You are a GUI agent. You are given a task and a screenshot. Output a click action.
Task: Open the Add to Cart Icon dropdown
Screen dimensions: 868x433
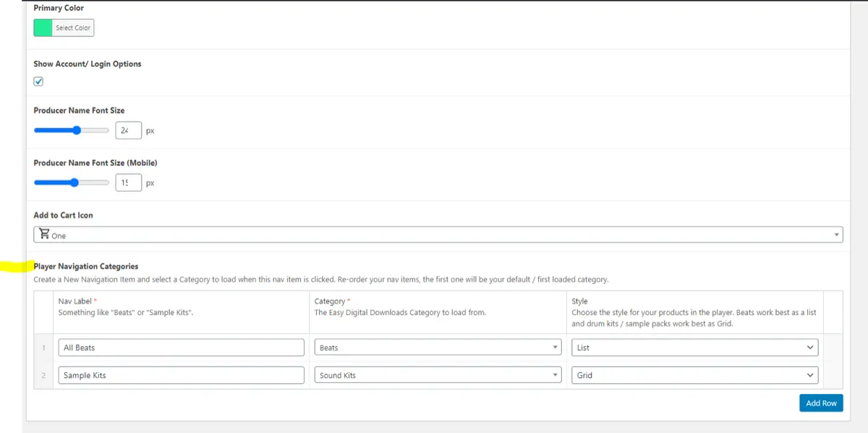438,235
